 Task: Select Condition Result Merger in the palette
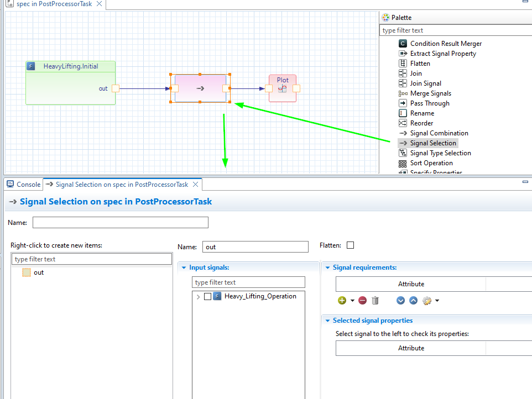[445, 44]
